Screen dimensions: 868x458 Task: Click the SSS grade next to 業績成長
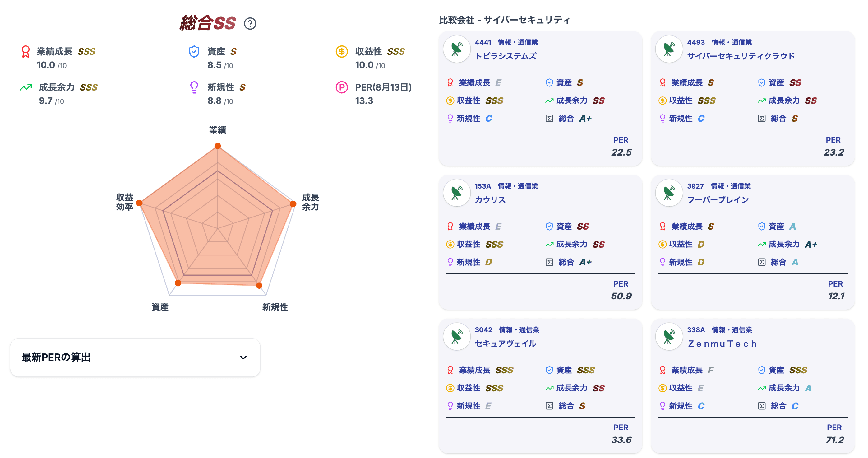(x=87, y=51)
